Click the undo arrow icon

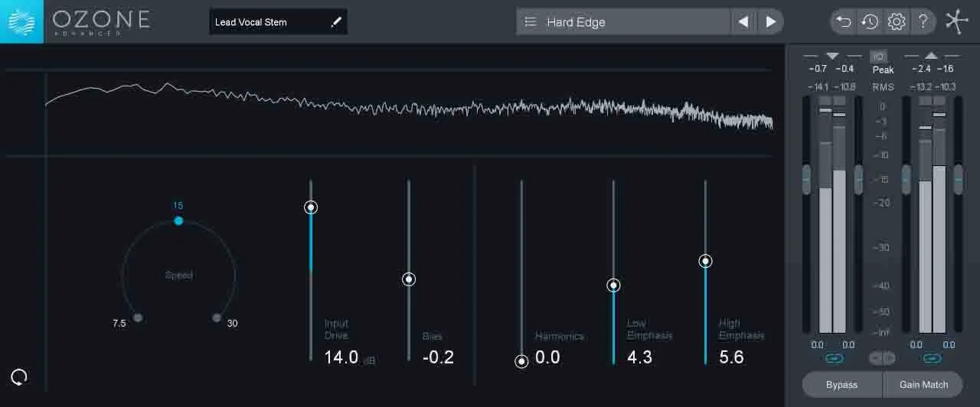pyautogui.click(x=843, y=22)
